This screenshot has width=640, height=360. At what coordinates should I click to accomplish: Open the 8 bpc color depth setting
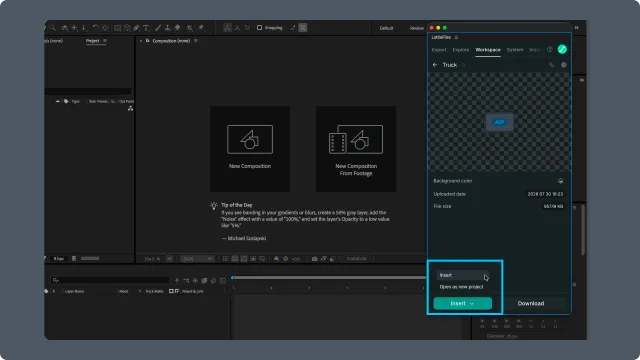point(59,259)
